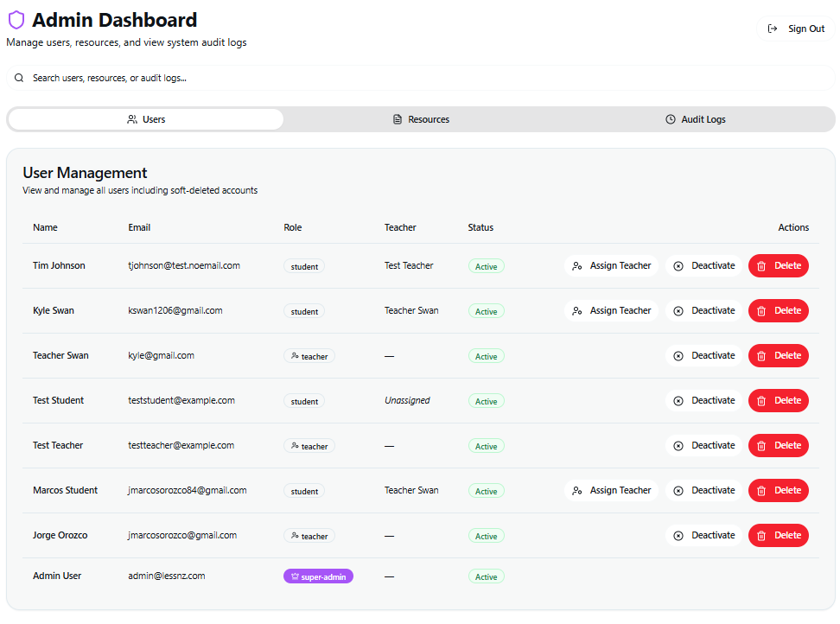
Task: Click the person-plus icon beside Kyle Swan's Assign Teacher
Action: click(576, 310)
